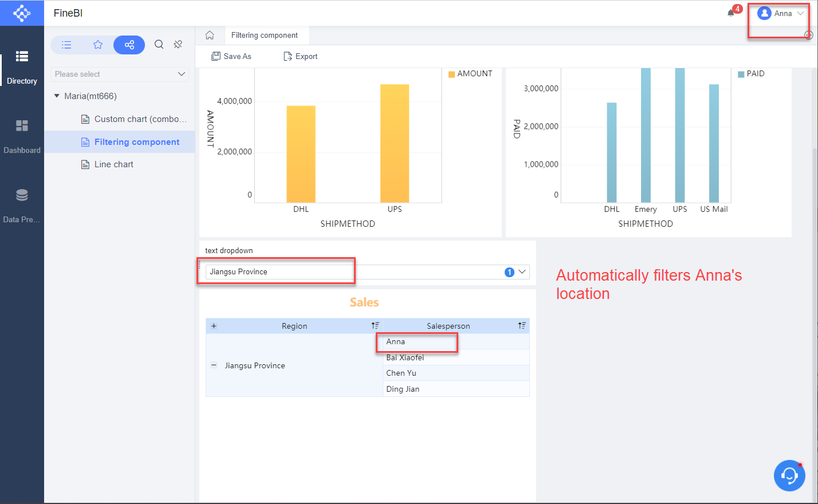This screenshot has width=818, height=504.
Task: Select the Bai Xiaofei cell
Action: click(456, 357)
